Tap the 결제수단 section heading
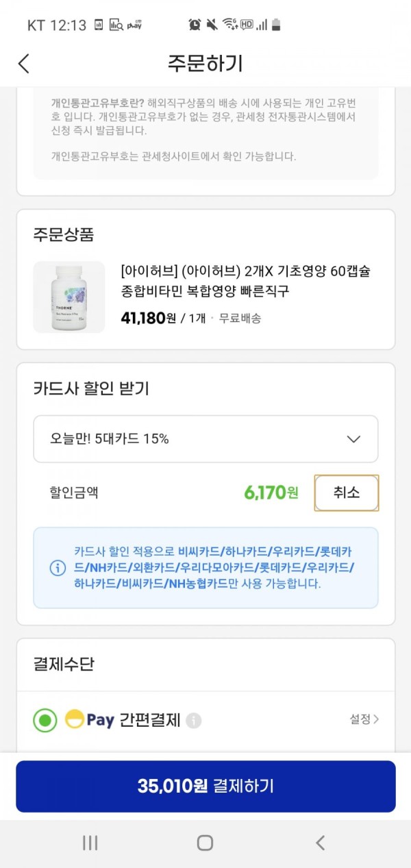Screen dimensions: 411x868 coord(64,664)
